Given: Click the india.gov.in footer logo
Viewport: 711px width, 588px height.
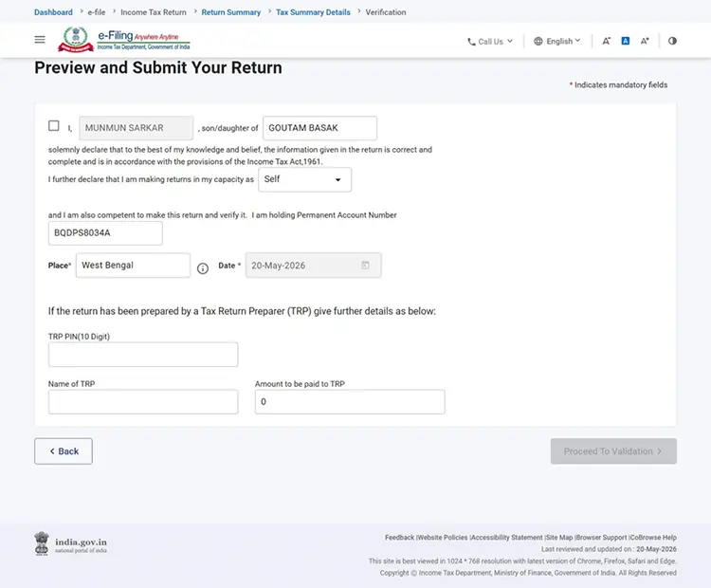Looking at the screenshot, I should point(71,543).
